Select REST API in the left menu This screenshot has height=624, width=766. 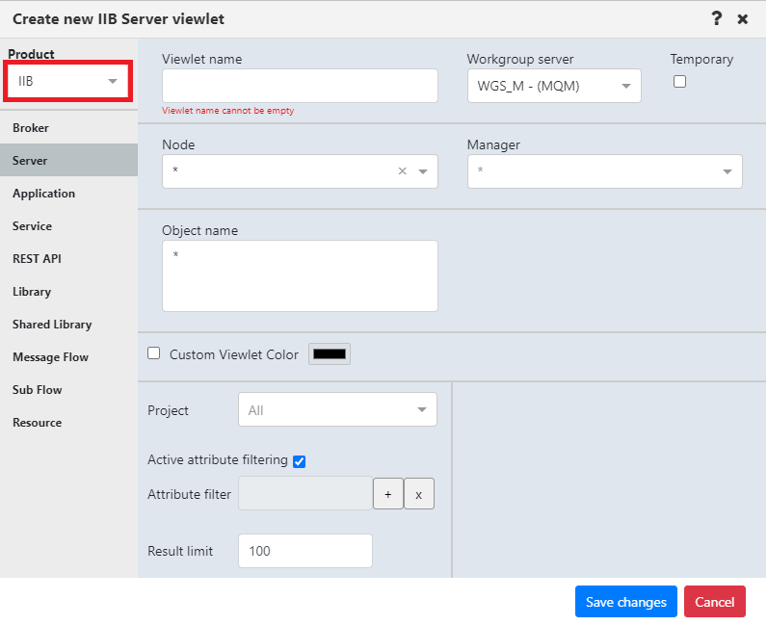69,258
